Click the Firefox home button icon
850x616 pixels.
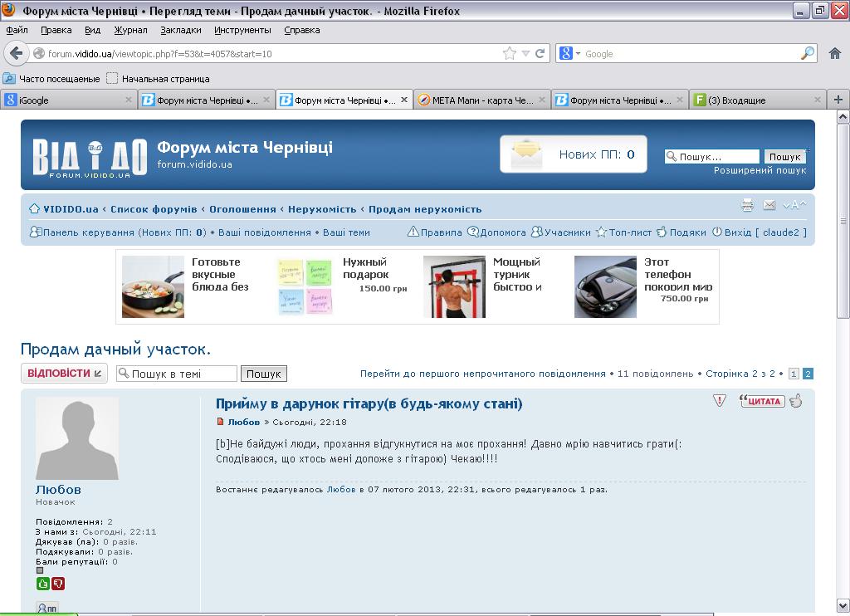click(x=835, y=53)
